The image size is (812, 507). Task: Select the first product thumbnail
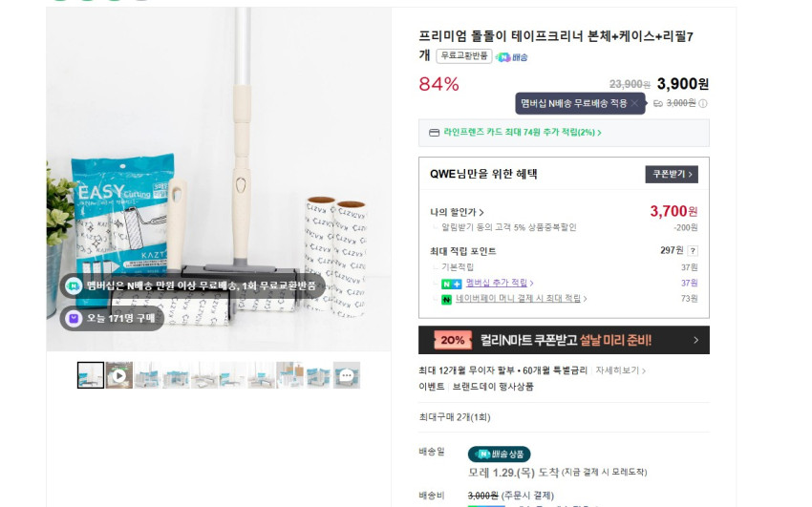(91, 375)
